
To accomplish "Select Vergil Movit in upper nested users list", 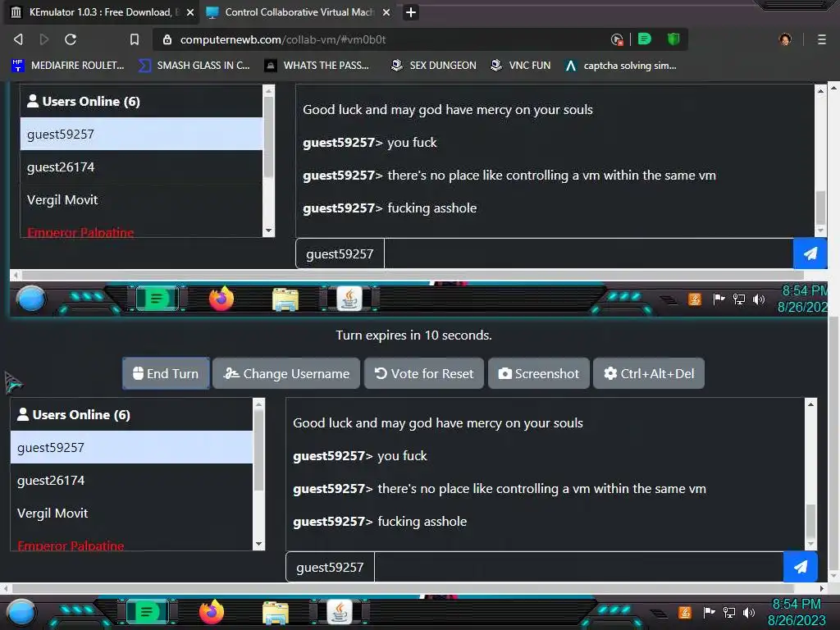I will point(141,200).
